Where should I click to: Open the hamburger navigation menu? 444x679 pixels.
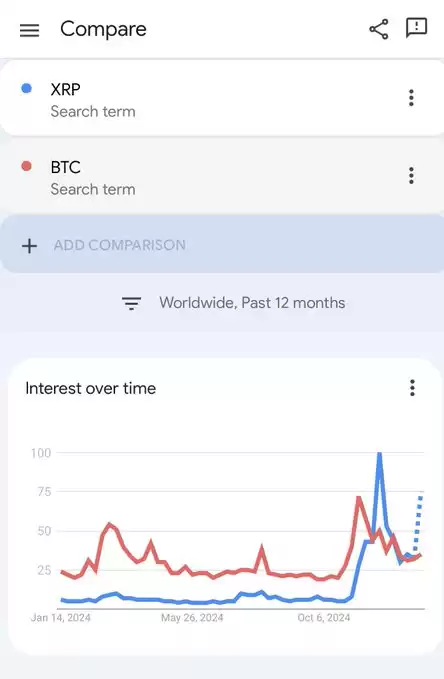[29, 30]
